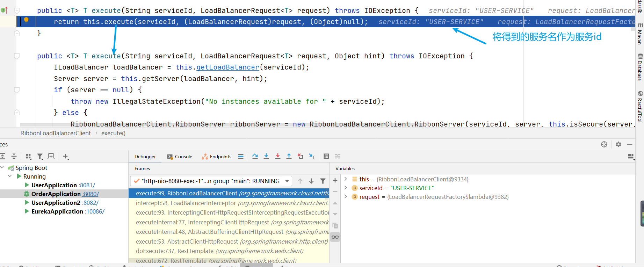This screenshot has width=644, height=267.
Task: Open Evaluate Expression calculator icon
Action: pyautogui.click(x=326, y=156)
